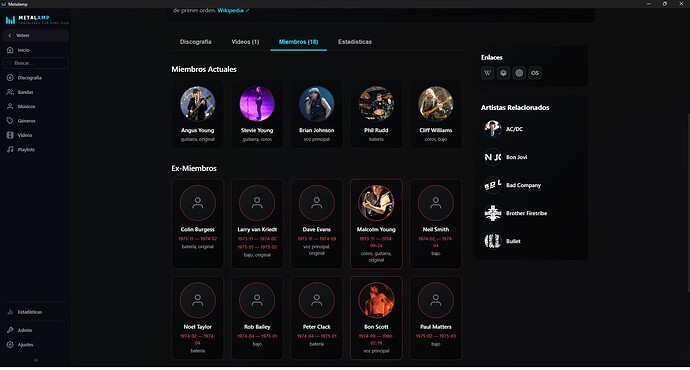Open the Wikipedia W icon under Enlaces

pyautogui.click(x=487, y=73)
